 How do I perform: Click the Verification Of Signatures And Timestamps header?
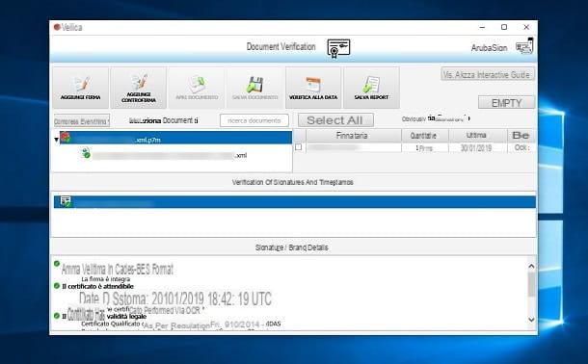[x=293, y=182]
